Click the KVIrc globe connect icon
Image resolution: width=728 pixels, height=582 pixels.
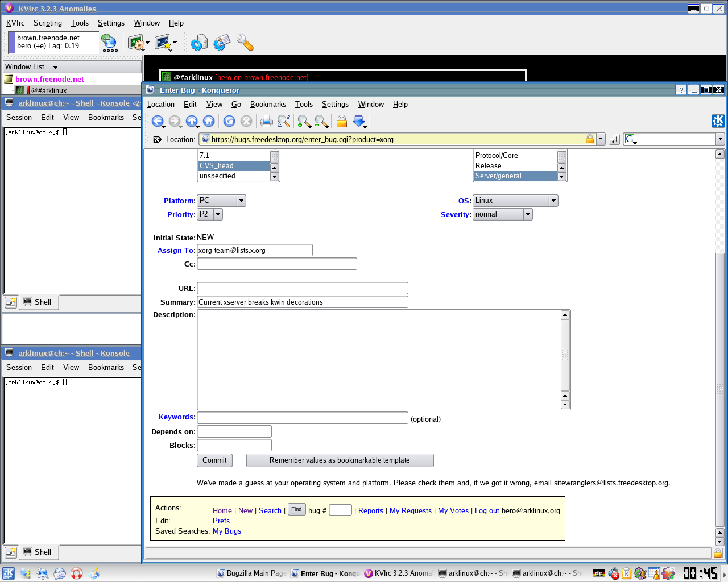point(109,42)
